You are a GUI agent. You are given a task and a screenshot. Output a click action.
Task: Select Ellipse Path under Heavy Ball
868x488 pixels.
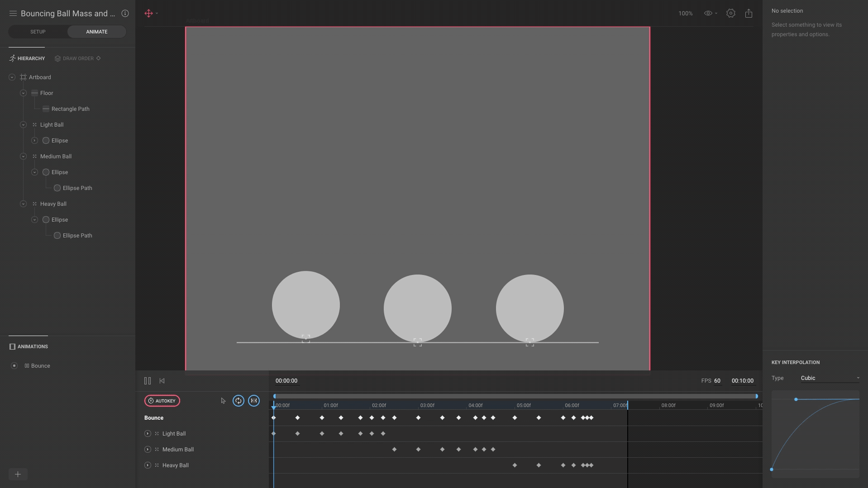[77, 236]
